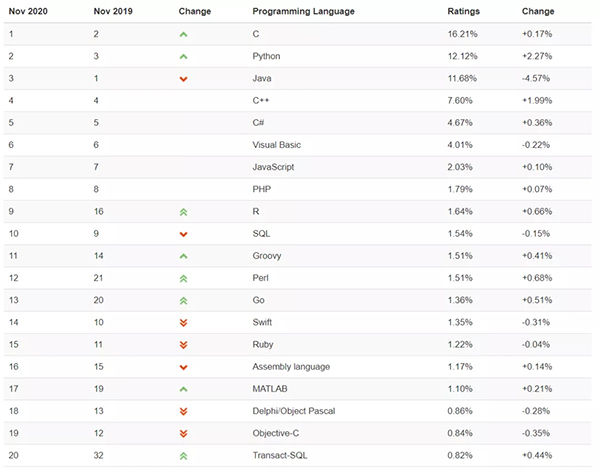Select the JavaScript language entry
Screen dimensions: 600x471
coord(274,166)
